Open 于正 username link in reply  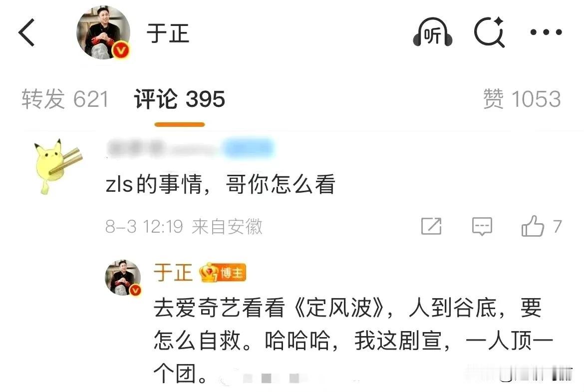(173, 272)
